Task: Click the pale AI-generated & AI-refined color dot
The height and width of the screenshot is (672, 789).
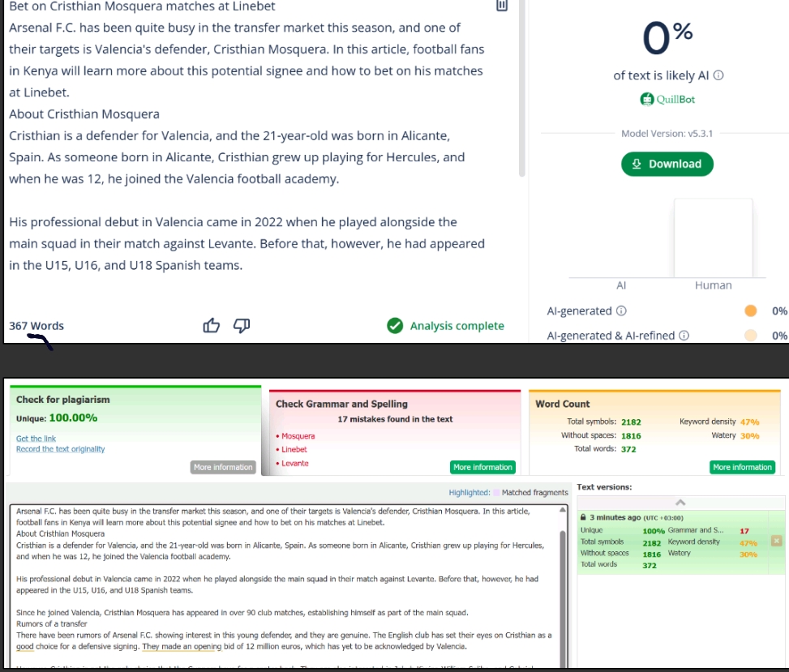Action: pyautogui.click(x=750, y=336)
